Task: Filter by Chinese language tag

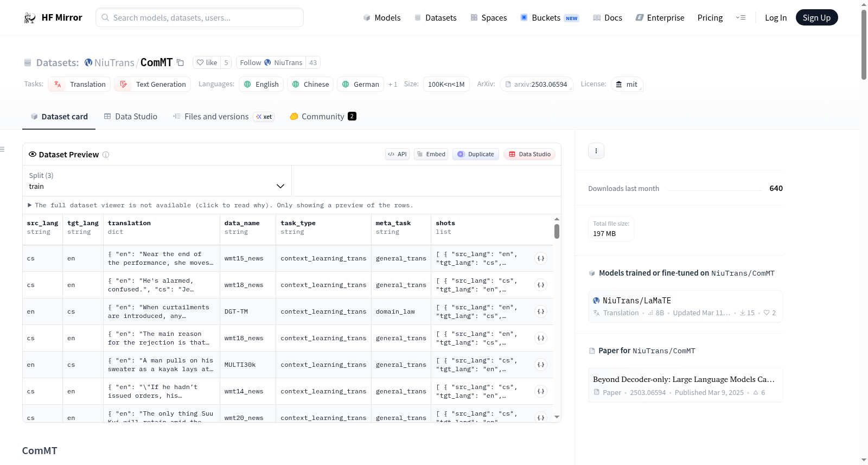Action: [x=310, y=84]
